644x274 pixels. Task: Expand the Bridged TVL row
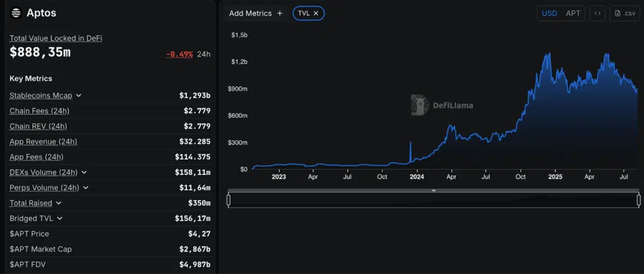(60, 219)
